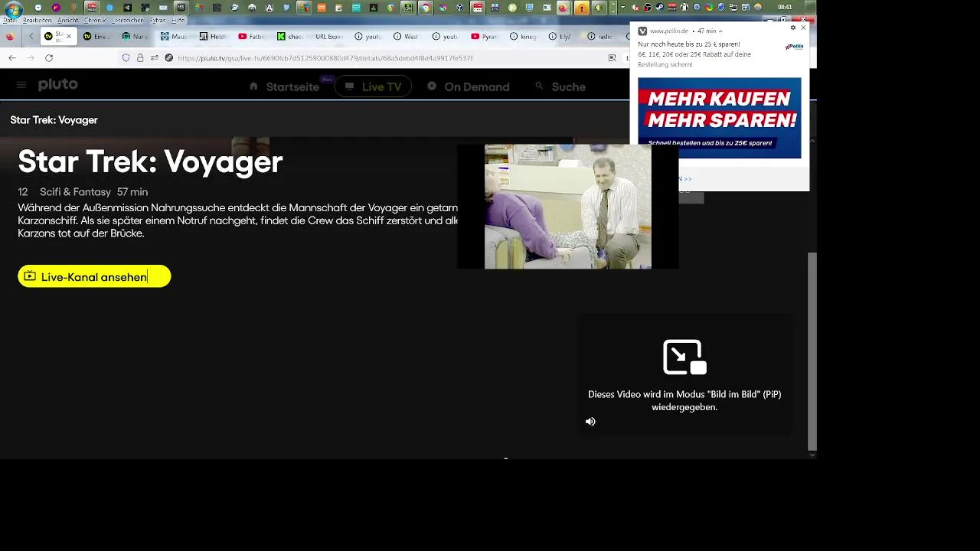Open the Ansicht menu
Screen dimensions: 980x551
tap(67, 21)
